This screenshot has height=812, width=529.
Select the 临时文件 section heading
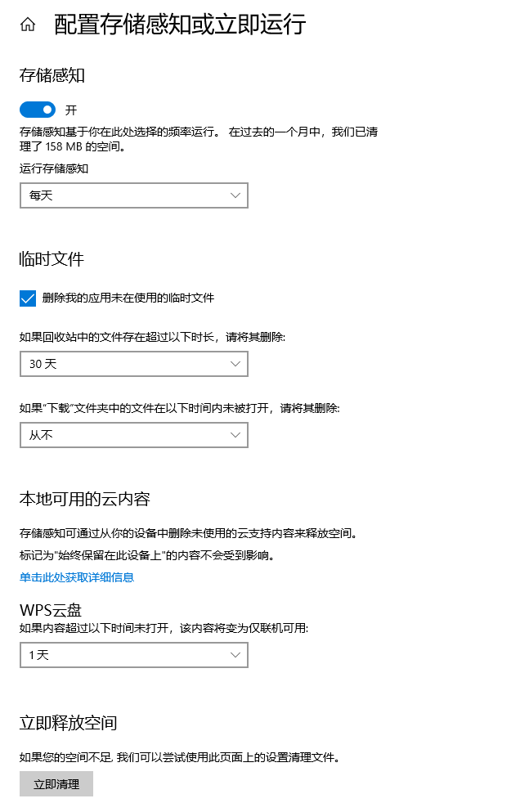(52, 259)
